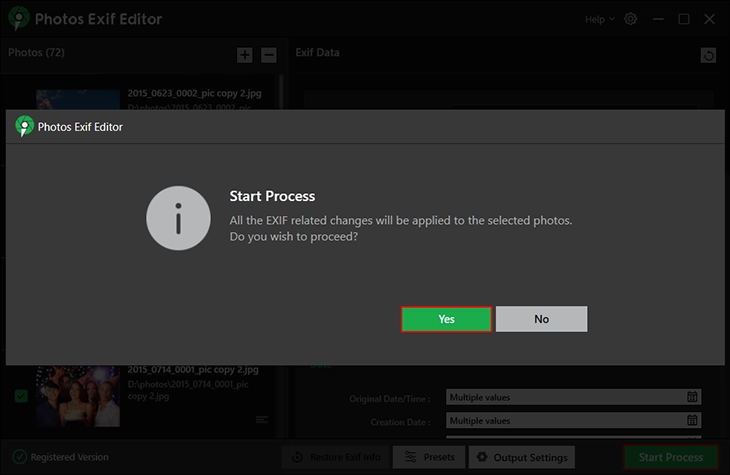This screenshot has width=730, height=475.
Task: Cancel by clicking the No button
Action: click(541, 319)
